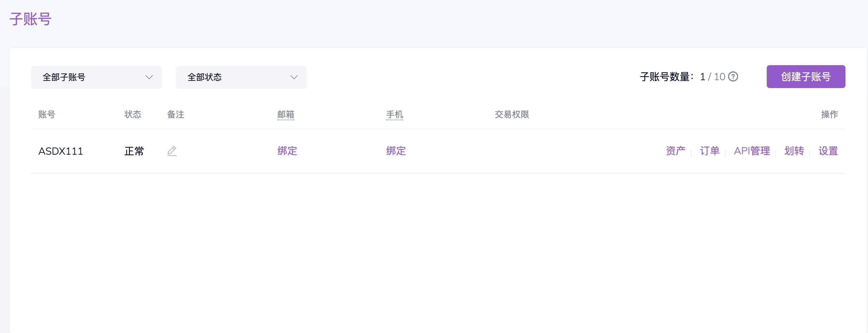The width and height of the screenshot is (868, 333).
Task: Open the 全部子账号 dropdown
Action: 96,77
